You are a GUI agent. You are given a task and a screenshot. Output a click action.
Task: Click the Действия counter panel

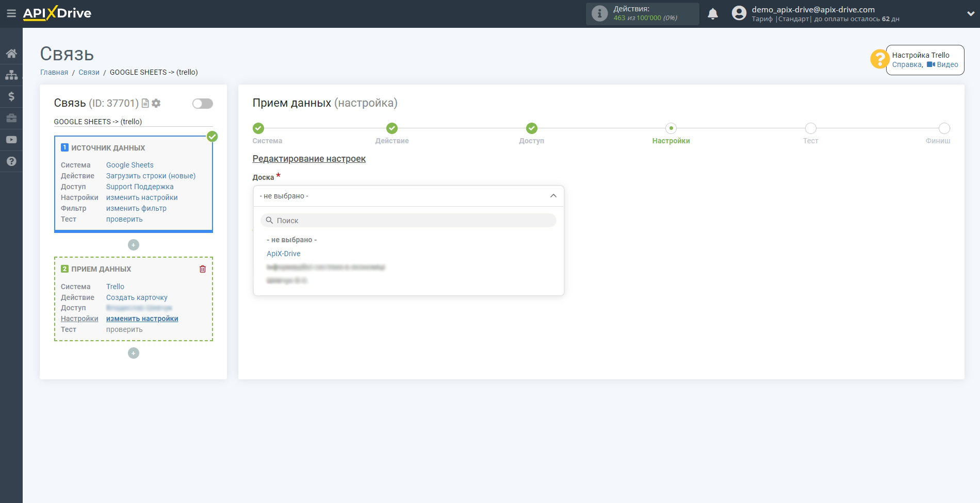tap(643, 13)
